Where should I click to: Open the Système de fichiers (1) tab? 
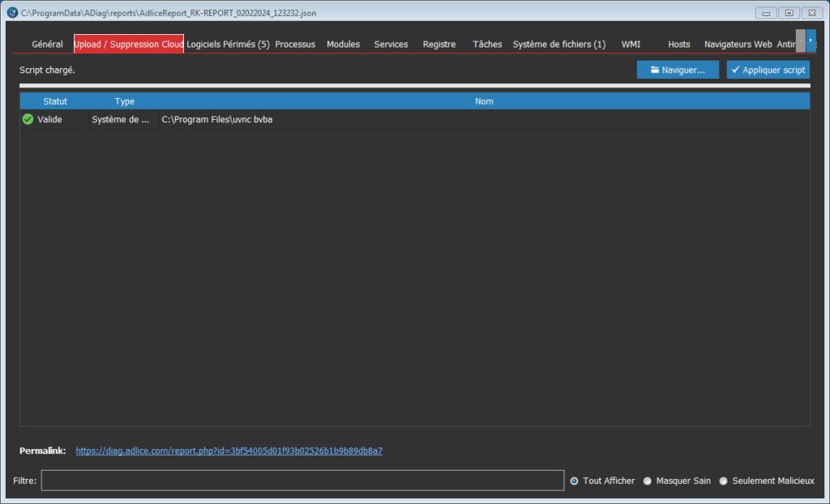(x=558, y=45)
